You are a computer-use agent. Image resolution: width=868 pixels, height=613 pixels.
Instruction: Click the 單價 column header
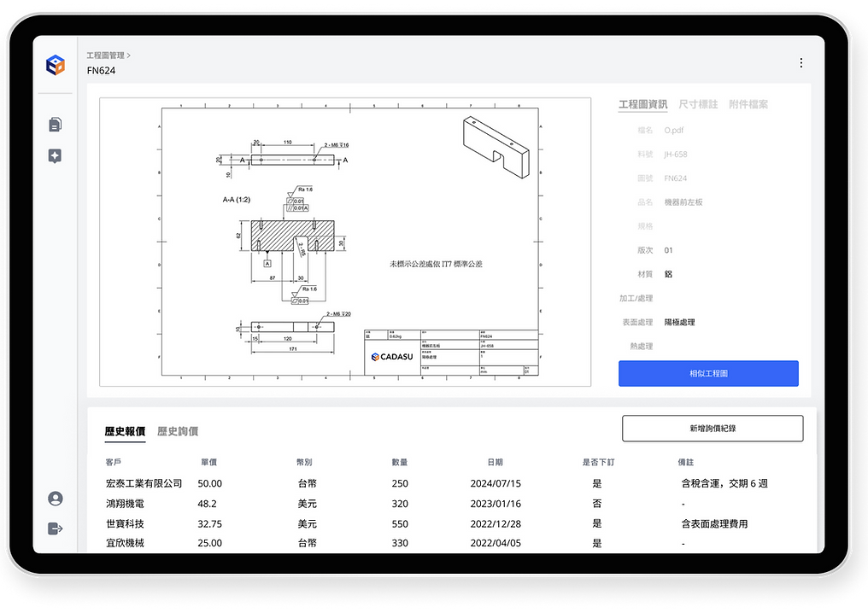pos(208,462)
